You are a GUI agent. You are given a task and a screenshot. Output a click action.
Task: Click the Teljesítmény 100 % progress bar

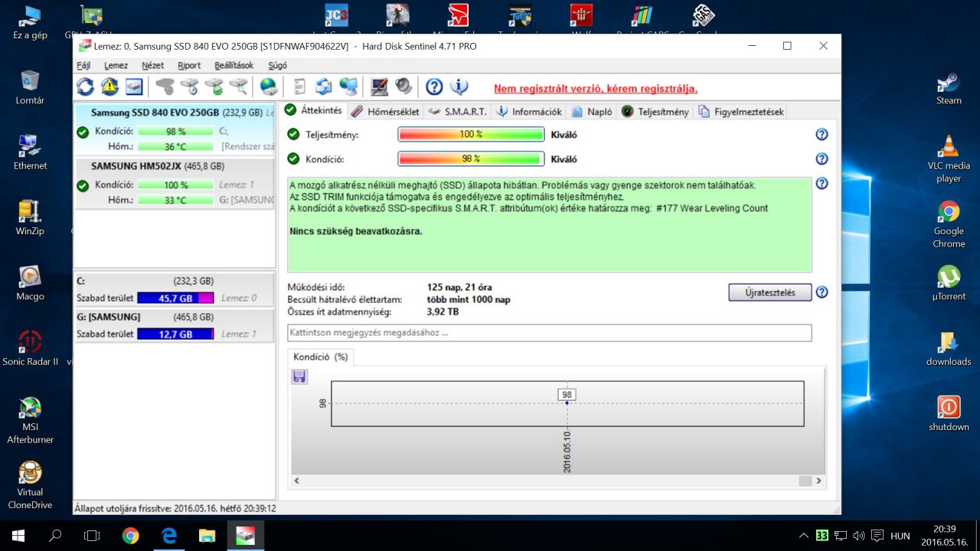pyautogui.click(x=471, y=135)
